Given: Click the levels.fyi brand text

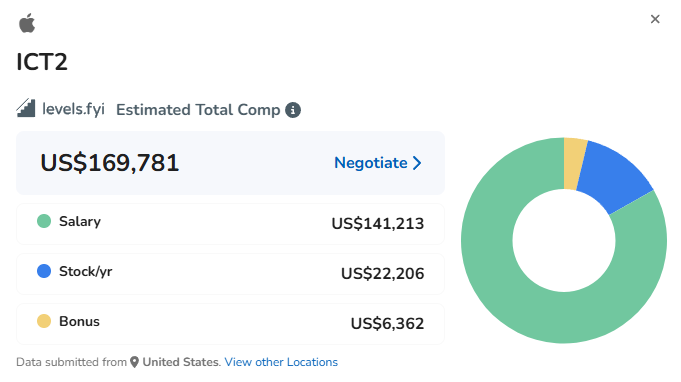Looking at the screenshot, I should tap(73, 109).
